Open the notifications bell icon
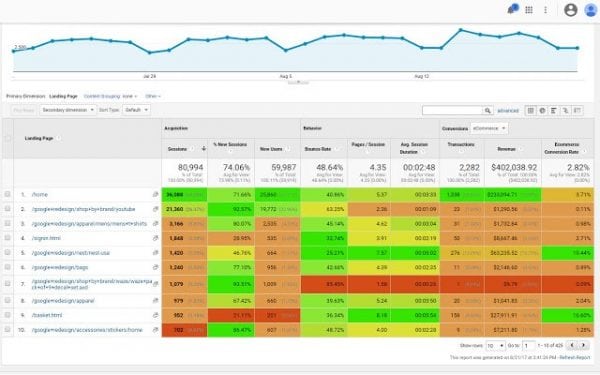This screenshot has width=600, height=375. click(512, 9)
